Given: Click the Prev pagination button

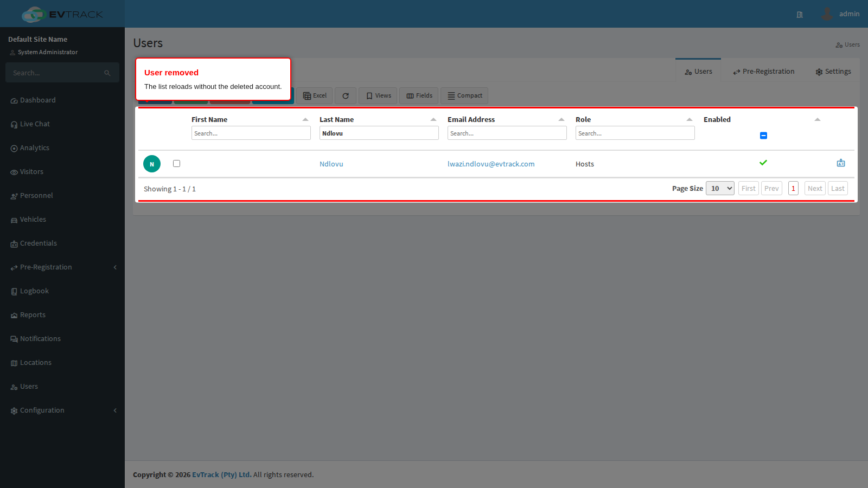Looking at the screenshot, I should pyautogui.click(x=771, y=189).
